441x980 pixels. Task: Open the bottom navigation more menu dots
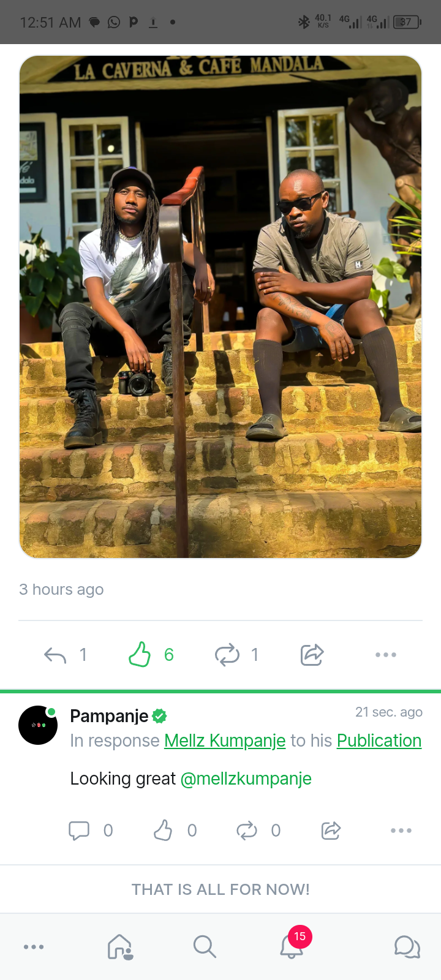pos(34,947)
